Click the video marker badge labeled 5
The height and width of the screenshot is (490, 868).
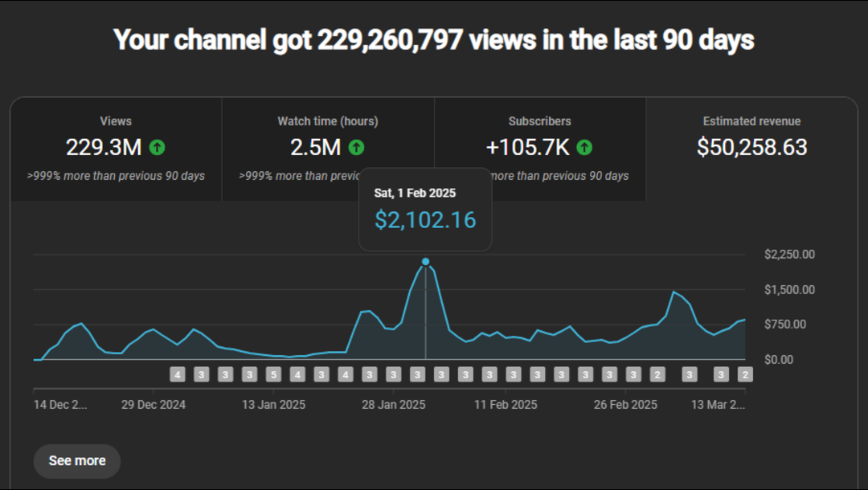pos(273,375)
